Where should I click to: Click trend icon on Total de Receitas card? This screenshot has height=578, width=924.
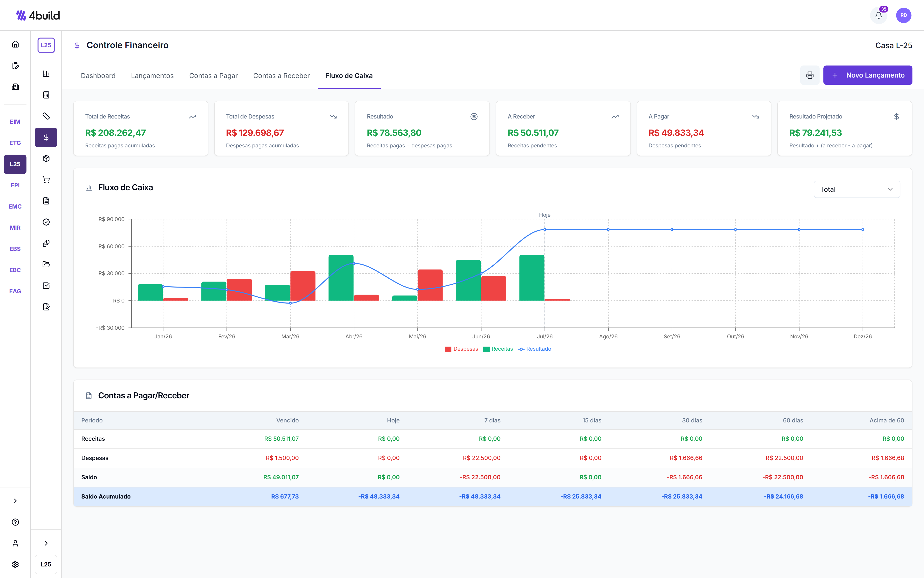[x=192, y=117]
